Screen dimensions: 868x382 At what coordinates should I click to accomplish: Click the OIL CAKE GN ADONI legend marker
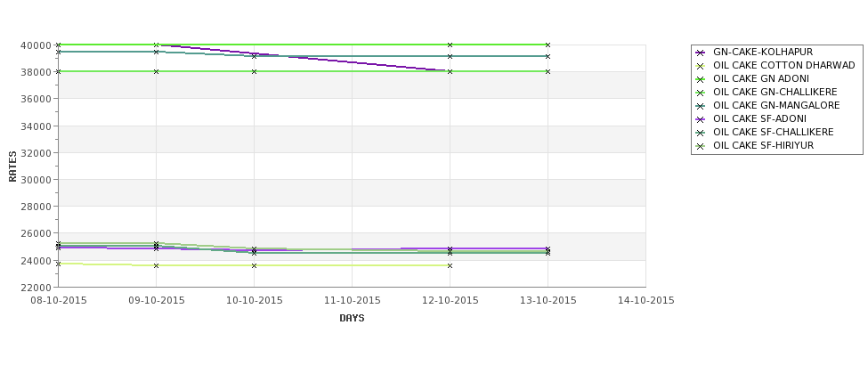pos(701,79)
